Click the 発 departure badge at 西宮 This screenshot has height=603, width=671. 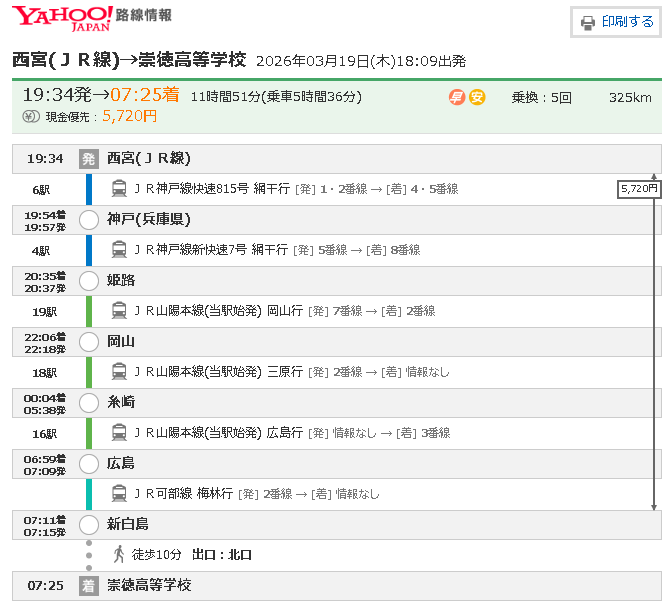tap(89, 158)
